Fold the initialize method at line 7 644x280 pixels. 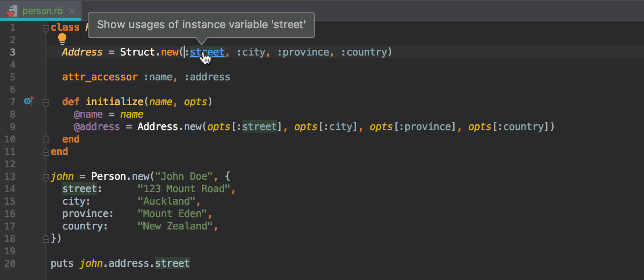click(x=46, y=102)
